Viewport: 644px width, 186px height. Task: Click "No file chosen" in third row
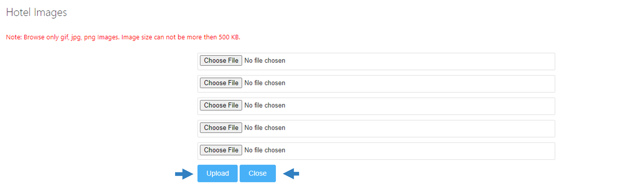point(265,105)
